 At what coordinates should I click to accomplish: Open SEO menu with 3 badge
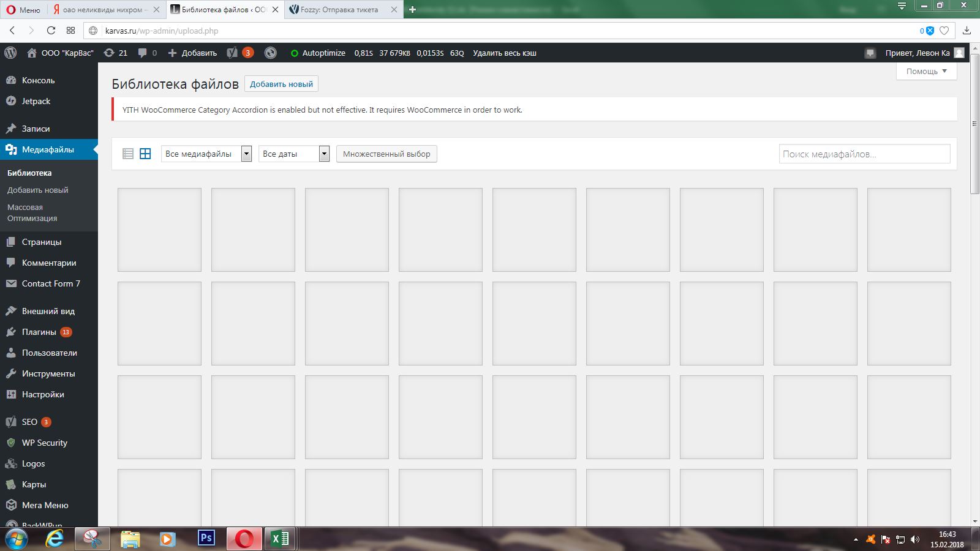pyautogui.click(x=49, y=422)
